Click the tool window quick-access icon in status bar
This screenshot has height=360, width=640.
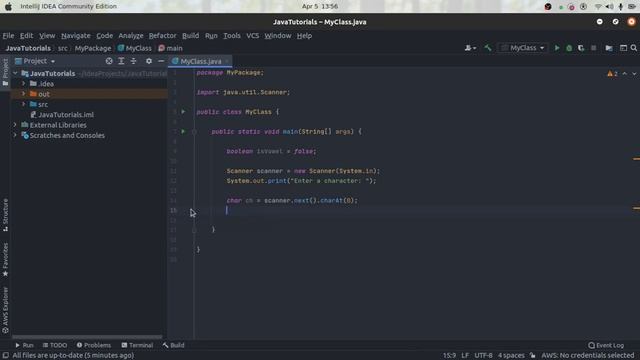coord(6,356)
